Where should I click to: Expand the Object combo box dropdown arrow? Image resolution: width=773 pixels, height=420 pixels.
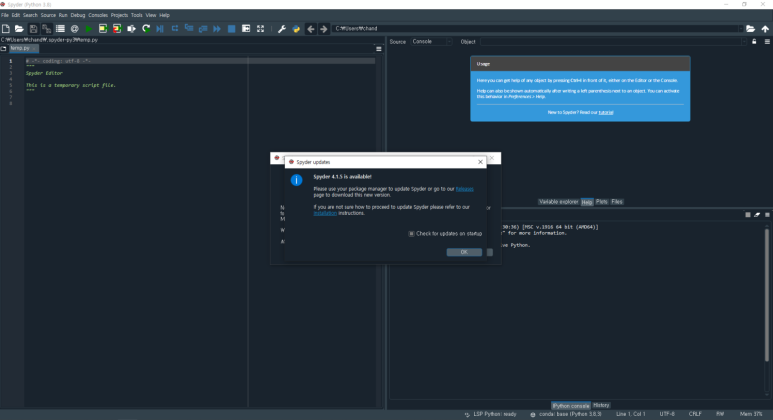tap(744, 42)
